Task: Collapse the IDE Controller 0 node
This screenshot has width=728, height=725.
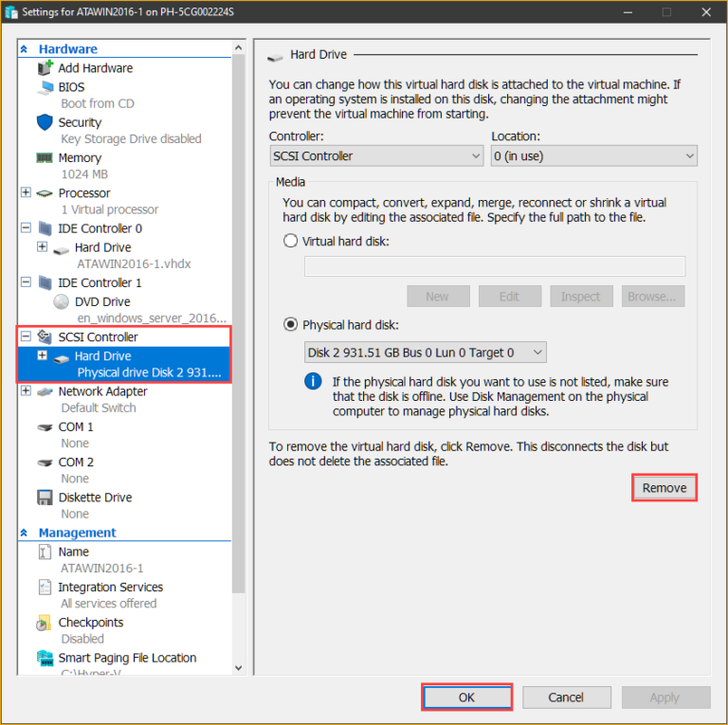Action: pos(26,227)
